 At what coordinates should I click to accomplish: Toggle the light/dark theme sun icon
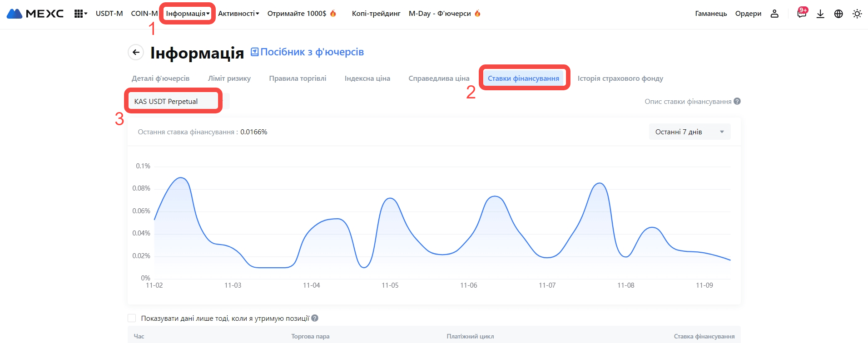tap(857, 14)
